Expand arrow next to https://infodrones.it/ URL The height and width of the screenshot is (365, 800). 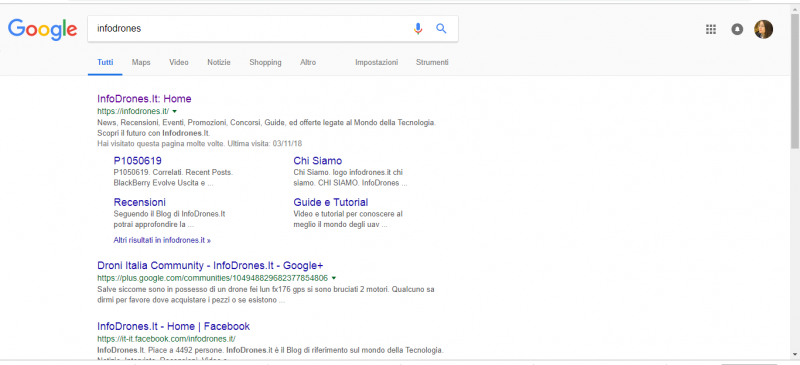click(x=174, y=111)
